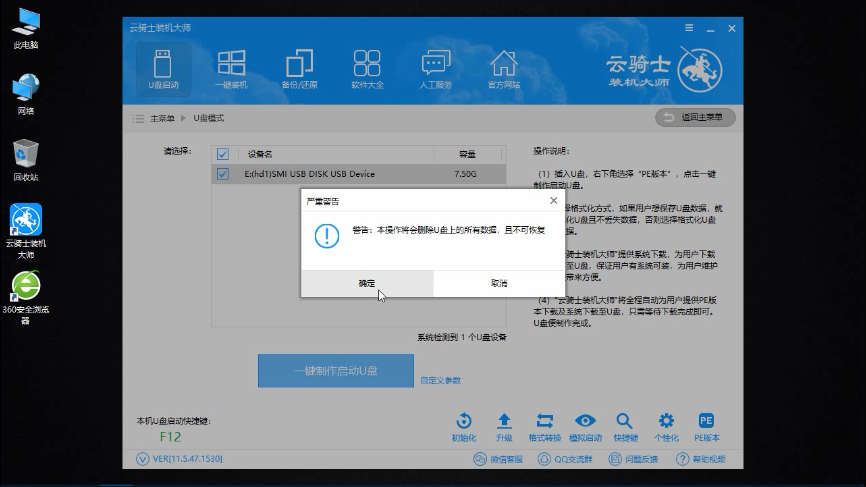Open the 人工服务 section

(436, 70)
